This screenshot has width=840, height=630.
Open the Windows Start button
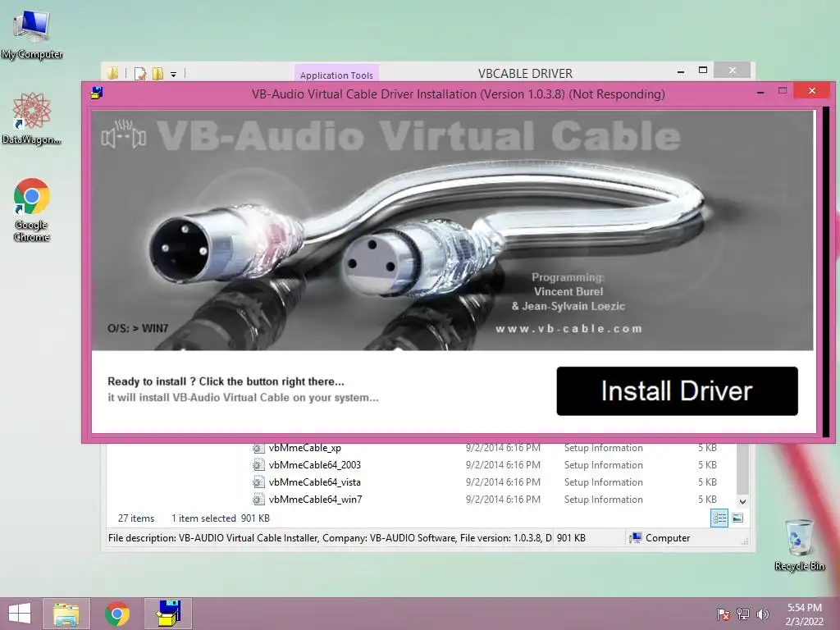click(x=20, y=614)
